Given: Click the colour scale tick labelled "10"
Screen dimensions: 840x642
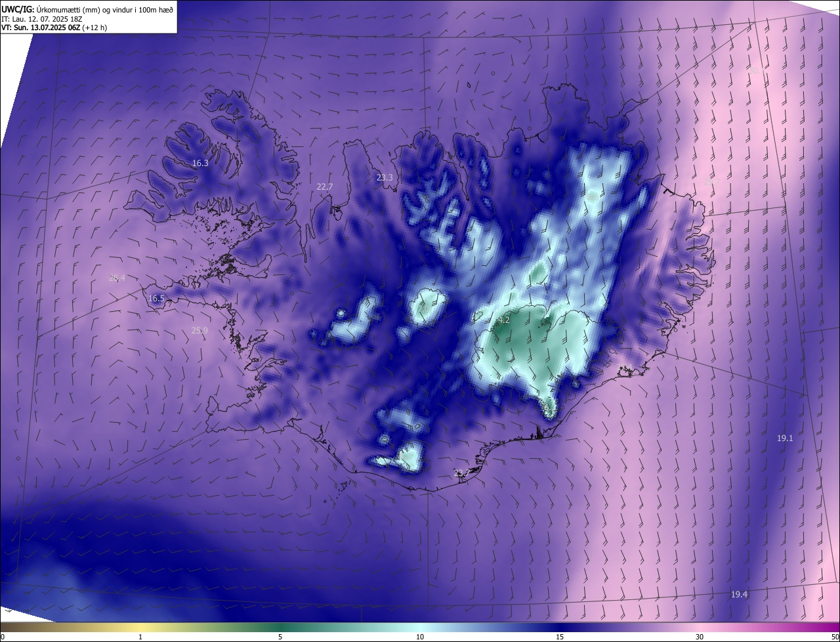Looking at the screenshot, I should (420, 637).
